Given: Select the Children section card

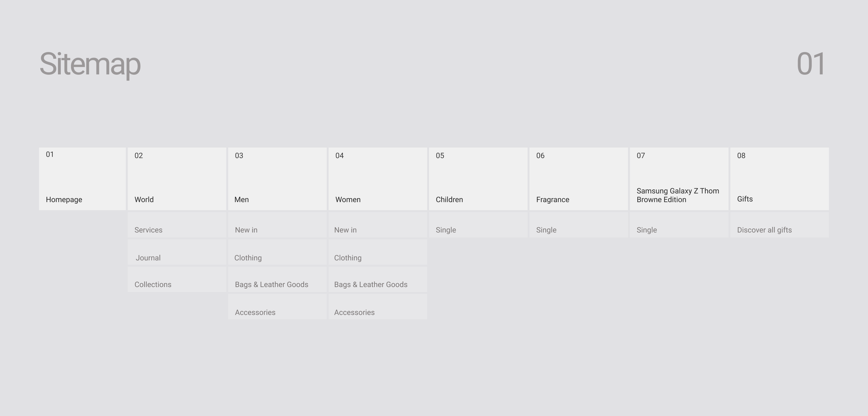Looking at the screenshot, I should click(x=478, y=179).
